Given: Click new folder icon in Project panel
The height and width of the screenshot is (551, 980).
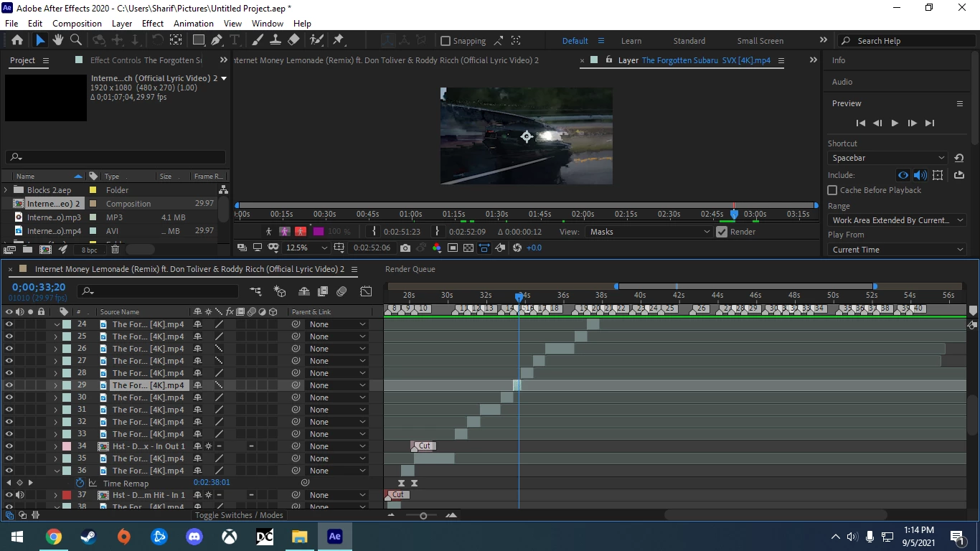Looking at the screenshot, I should 27,250.
